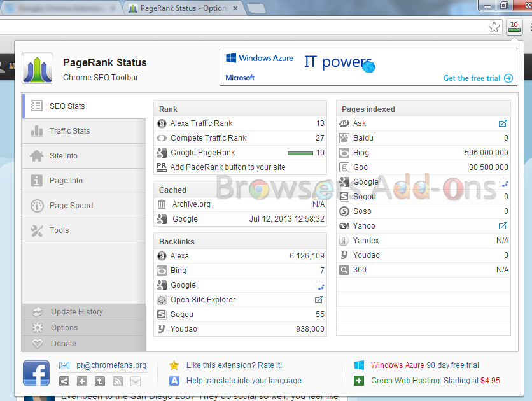This screenshot has height=401, width=532.
Task: Bookmark page with the star icon
Action: click(x=494, y=27)
